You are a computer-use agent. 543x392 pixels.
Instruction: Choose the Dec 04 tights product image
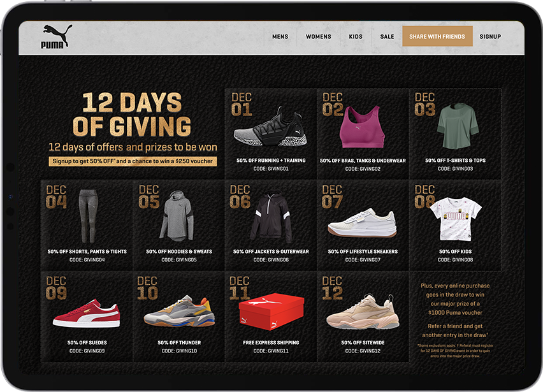point(88,215)
